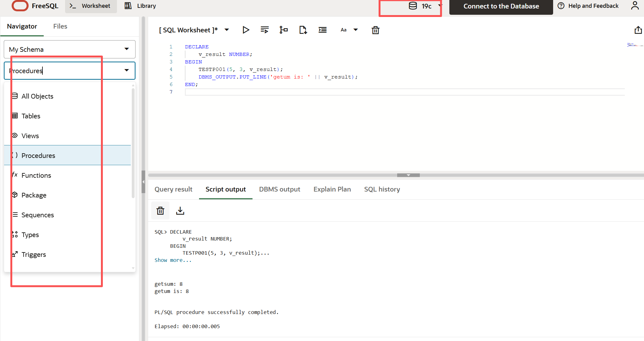Clear script output with the trash icon
The width and height of the screenshot is (644, 341).
coord(160,211)
